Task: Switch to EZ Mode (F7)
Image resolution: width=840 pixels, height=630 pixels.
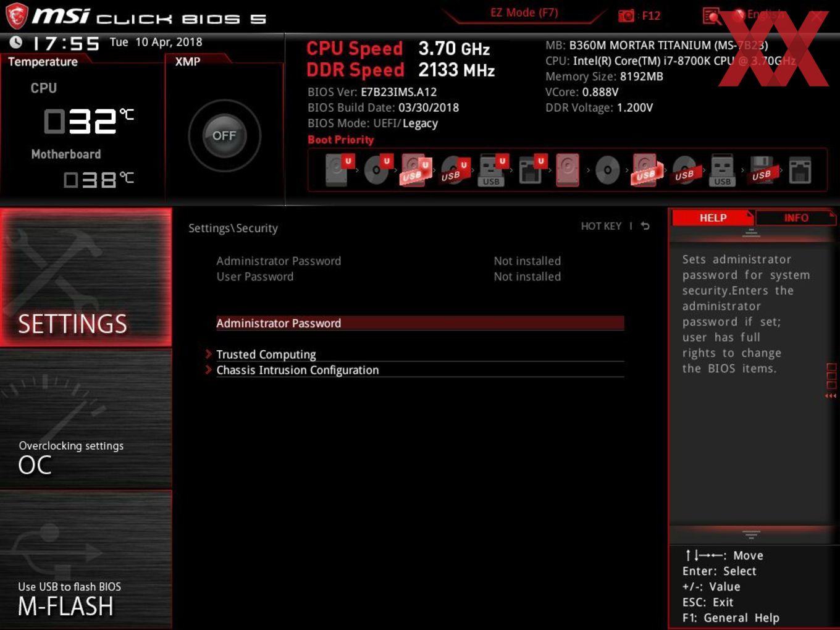Action: click(x=524, y=13)
